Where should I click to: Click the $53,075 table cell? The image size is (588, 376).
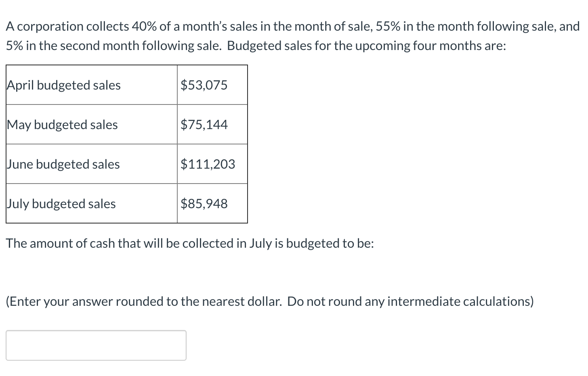click(212, 85)
